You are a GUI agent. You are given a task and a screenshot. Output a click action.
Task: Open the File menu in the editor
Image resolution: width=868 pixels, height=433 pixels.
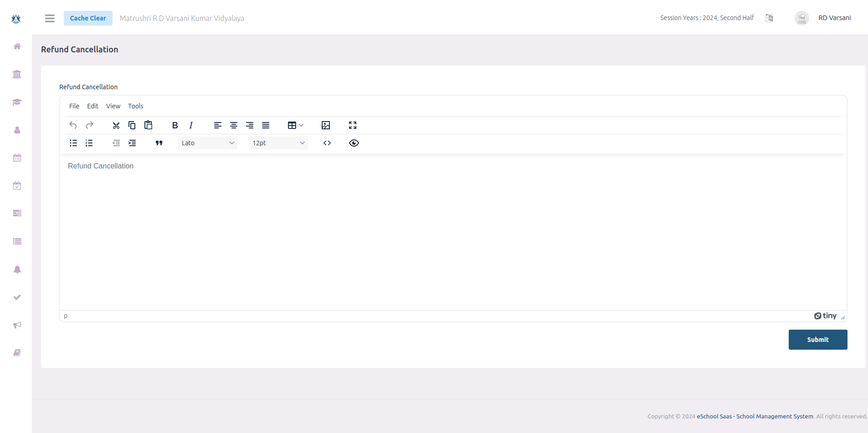74,106
